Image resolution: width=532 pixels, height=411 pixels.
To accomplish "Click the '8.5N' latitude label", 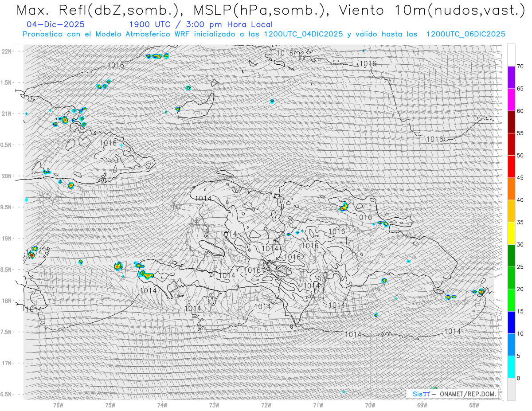I will 7,270.
